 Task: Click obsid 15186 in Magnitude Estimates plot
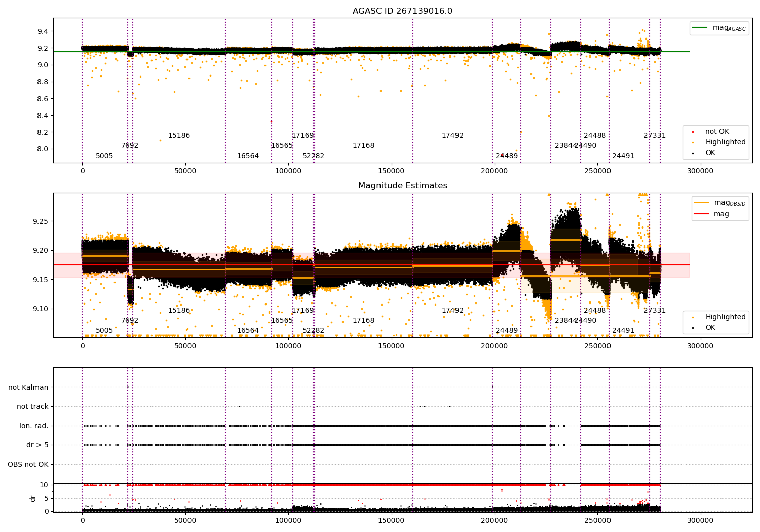click(179, 311)
